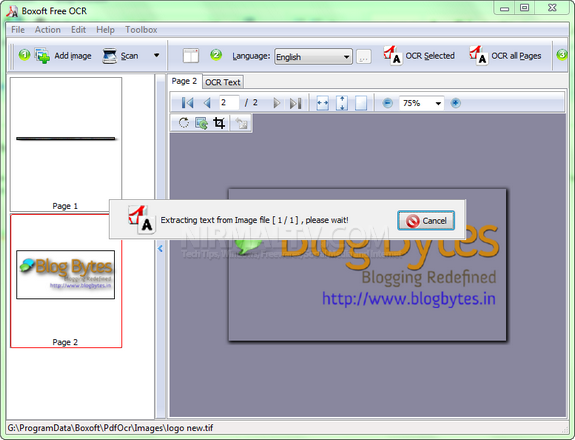Collapse the thumbnail panel with the arrow

pos(160,249)
